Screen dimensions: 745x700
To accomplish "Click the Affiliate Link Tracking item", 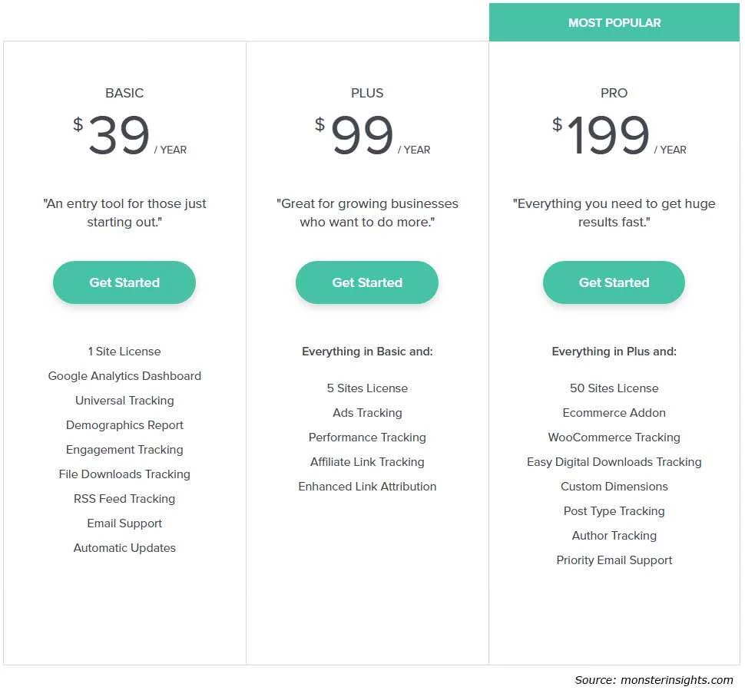I will (367, 462).
